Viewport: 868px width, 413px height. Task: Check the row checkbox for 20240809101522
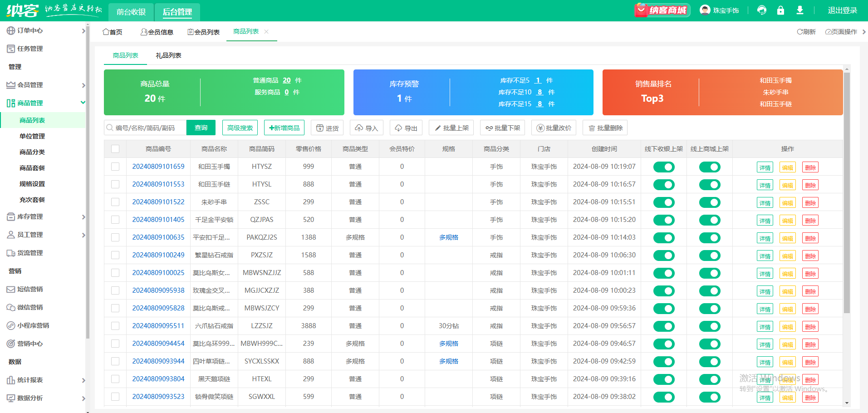[115, 202]
